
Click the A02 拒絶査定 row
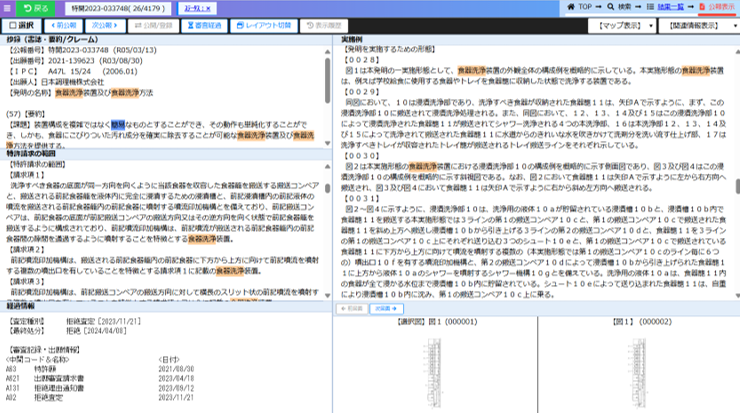point(100,398)
